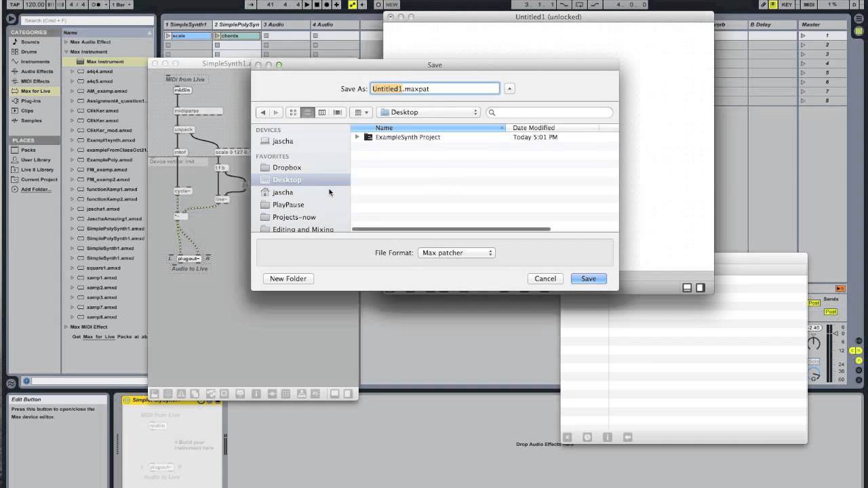This screenshot has width=868, height=488.
Task: Switch save dialog to list view
Action: click(x=308, y=113)
